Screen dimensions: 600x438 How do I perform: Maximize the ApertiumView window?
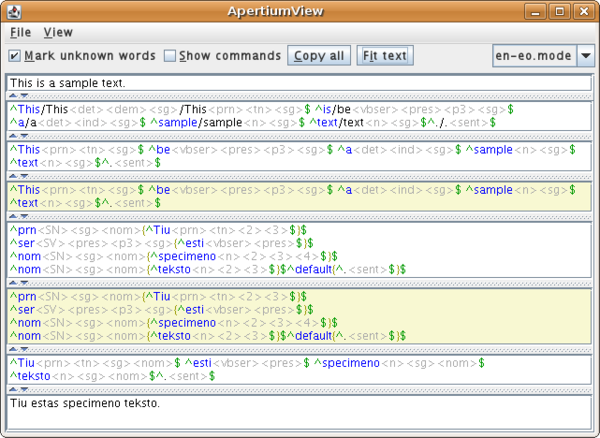[x=560, y=12]
